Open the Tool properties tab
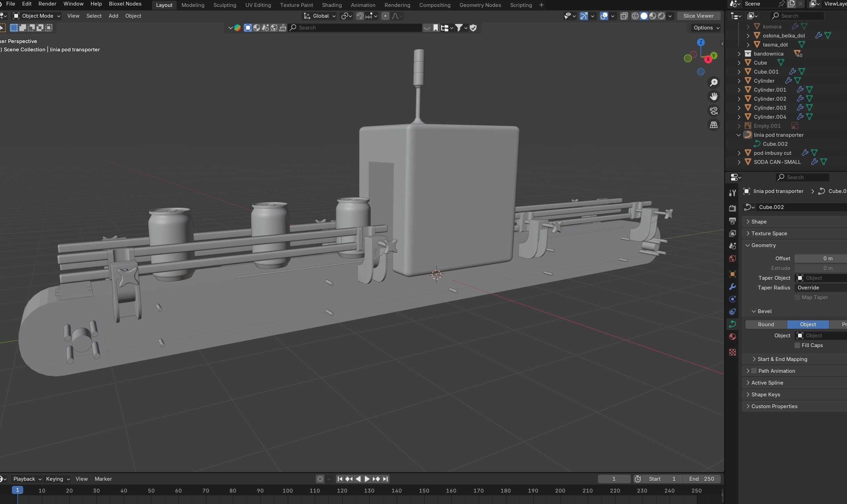Viewport: 847px width, 504px height. pos(732,193)
